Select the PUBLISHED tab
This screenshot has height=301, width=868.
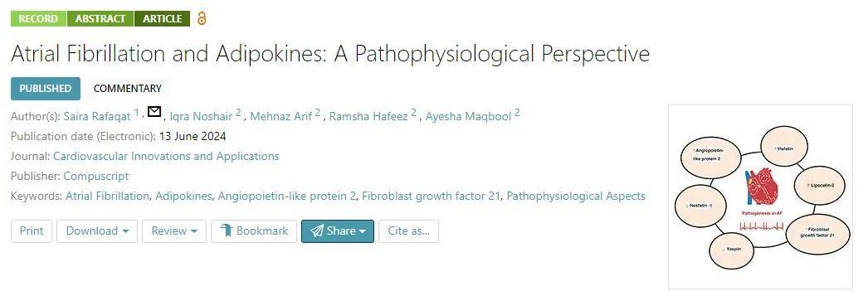[46, 89]
